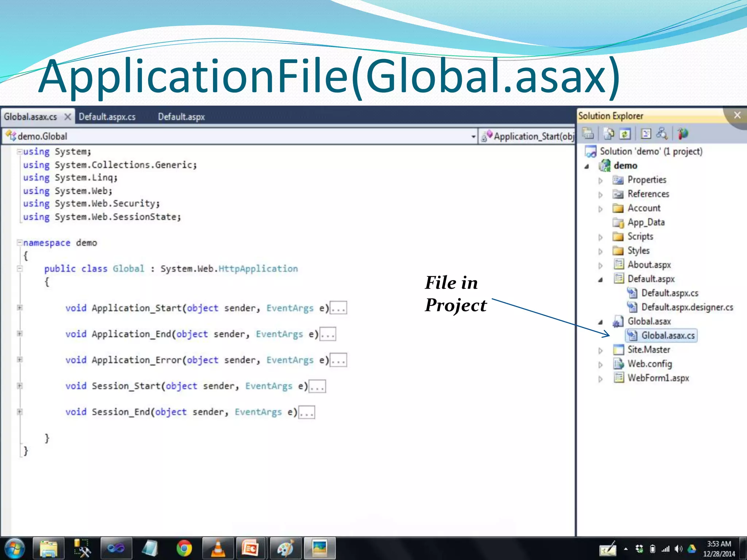The image size is (747, 560).
Task: Expand the collapsed Application_Start method body
Action: pyautogui.click(x=20, y=308)
